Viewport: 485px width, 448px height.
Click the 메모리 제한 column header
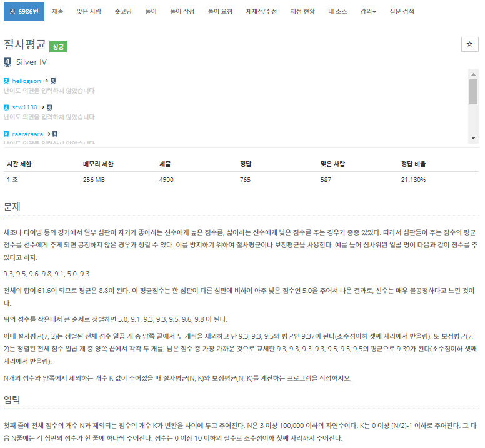click(x=98, y=164)
